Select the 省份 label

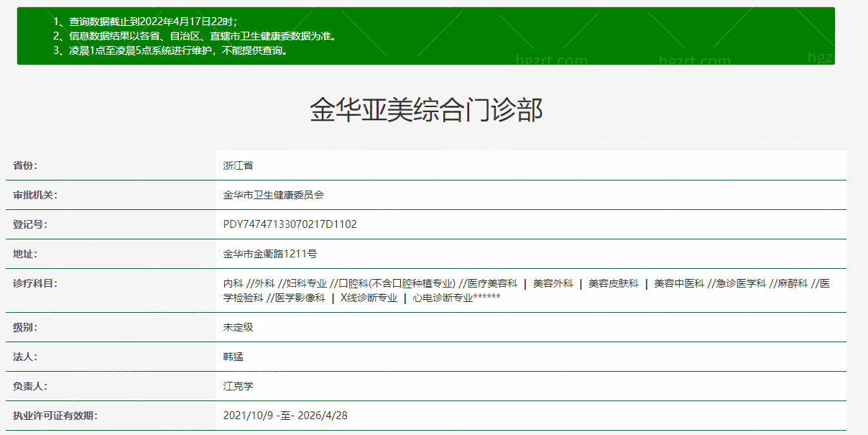[x=25, y=165]
